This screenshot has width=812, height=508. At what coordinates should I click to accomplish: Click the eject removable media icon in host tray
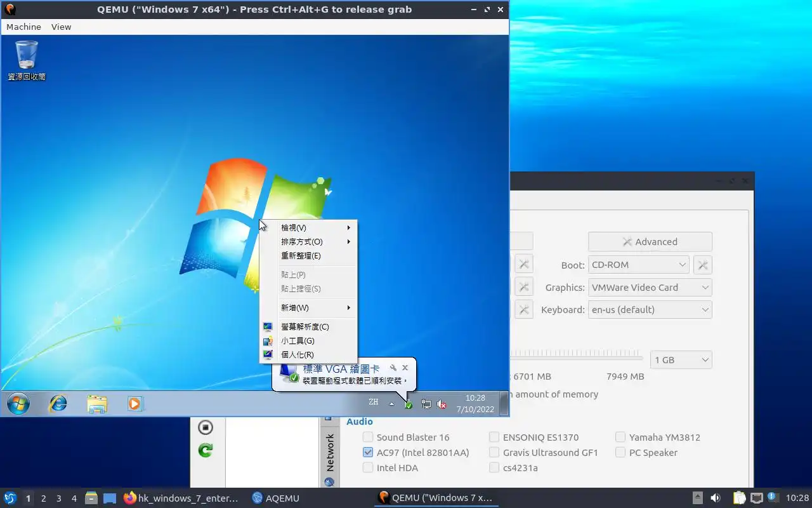click(x=698, y=498)
